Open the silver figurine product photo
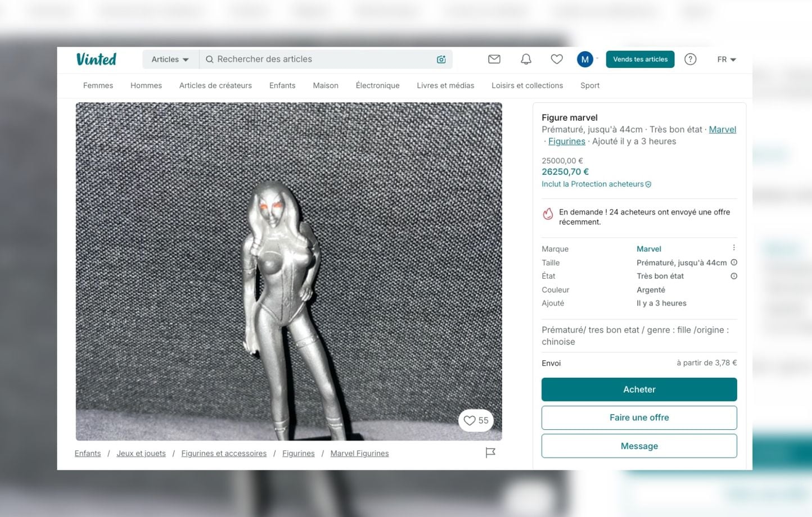 pos(288,271)
